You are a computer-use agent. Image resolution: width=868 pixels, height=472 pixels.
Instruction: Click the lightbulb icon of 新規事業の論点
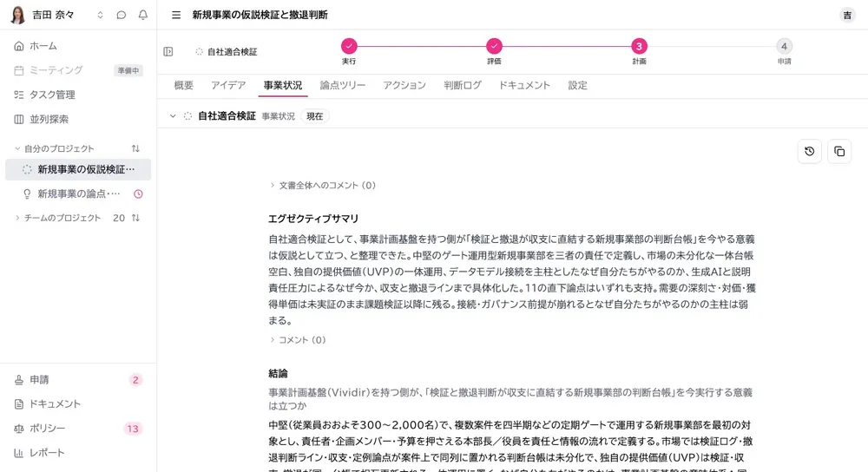tap(27, 193)
